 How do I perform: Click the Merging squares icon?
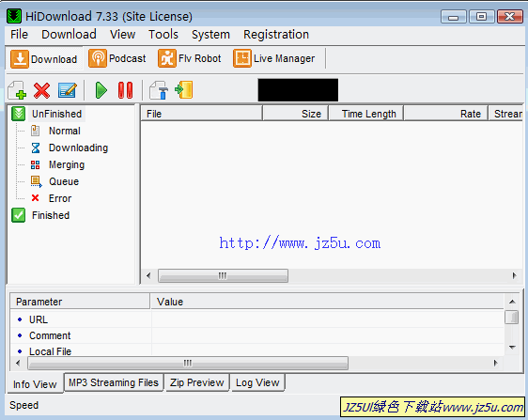click(36, 164)
